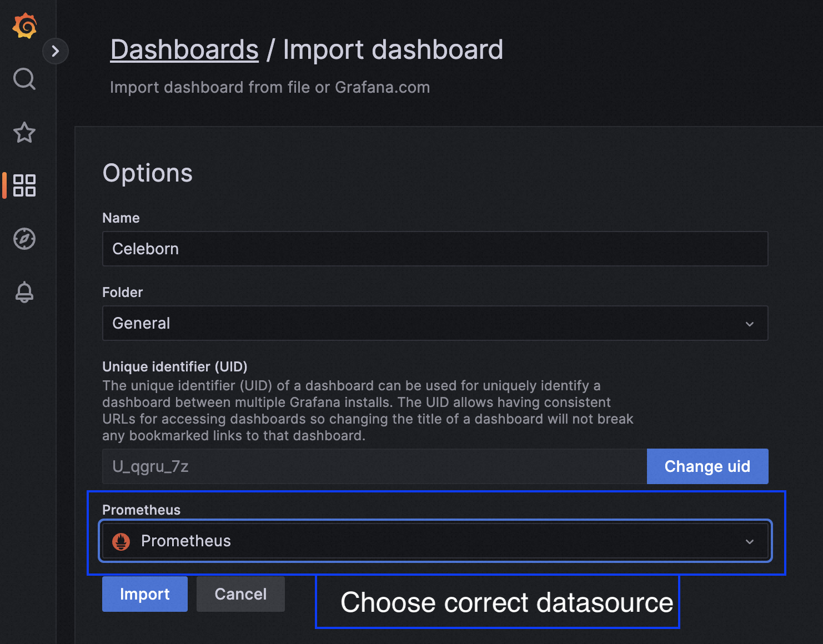
Task: Cancel the dashboard import
Action: 240,594
